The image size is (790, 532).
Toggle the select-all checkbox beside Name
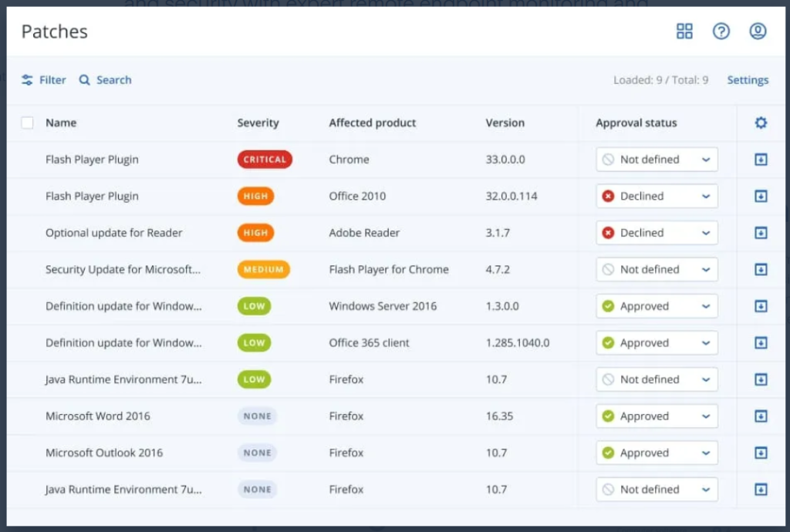point(28,123)
